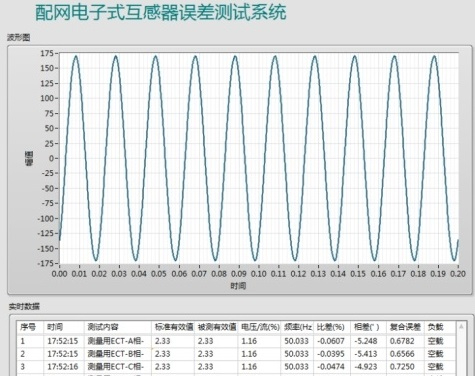Viewport: 475px width, 376px height.
Task: Click the 配网电子式互感器误差测试系统 title
Action: tap(161, 12)
